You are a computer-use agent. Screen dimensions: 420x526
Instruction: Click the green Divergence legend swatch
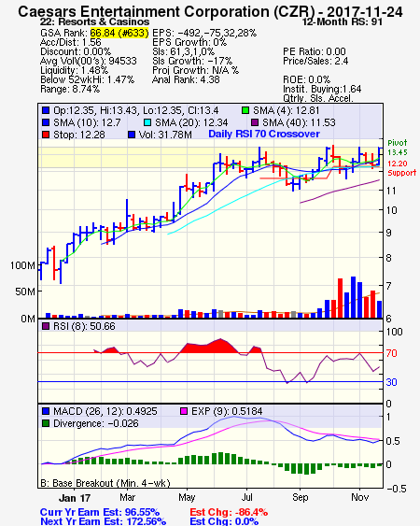click(x=46, y=423)
